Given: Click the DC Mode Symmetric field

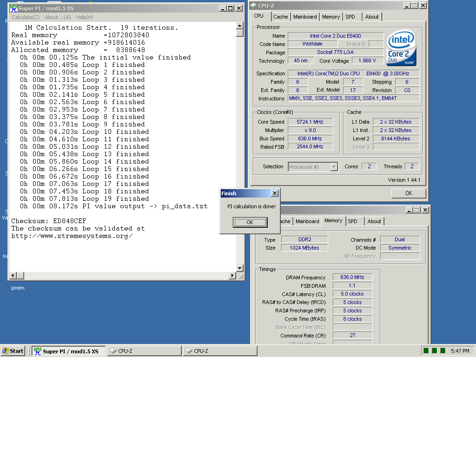Looking at the screenshot, I should pyautogui.click(x=400, y=248).
